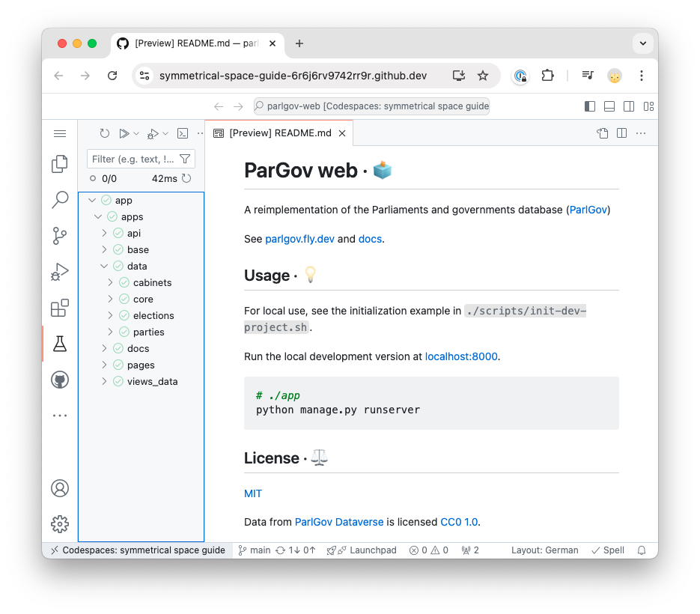Open the hamburger application menu
Image resolution: width=700 pixels, height=614 pixels.
(60, 133)
